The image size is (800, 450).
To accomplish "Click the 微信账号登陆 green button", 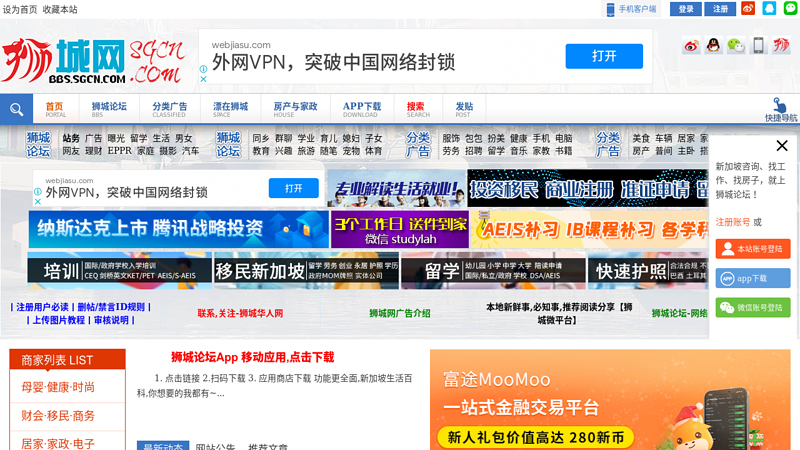I will (x=753, y=308).
